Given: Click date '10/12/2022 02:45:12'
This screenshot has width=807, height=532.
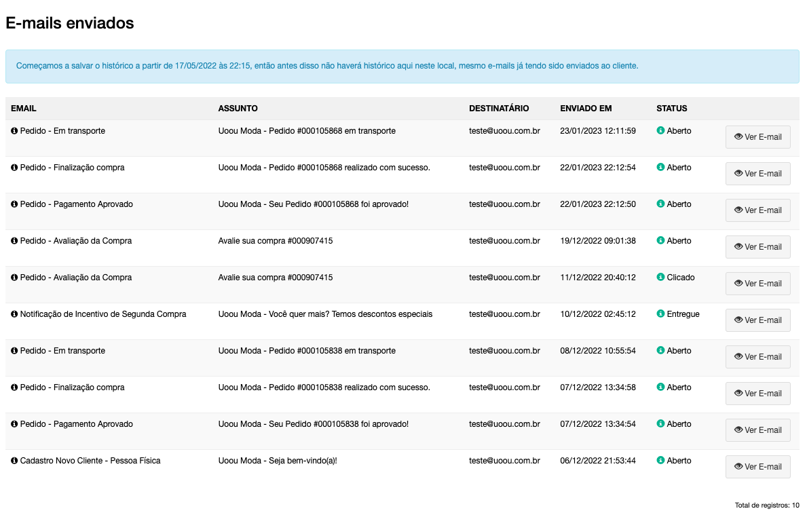Looking at the screenshot, I should (597, 314).
